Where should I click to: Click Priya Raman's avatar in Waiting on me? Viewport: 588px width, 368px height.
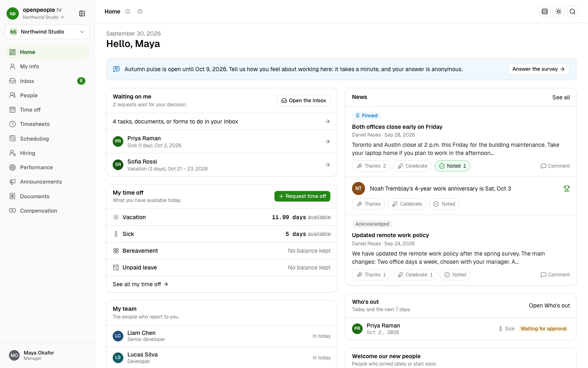pyautogui.click(x=118, y=141)
